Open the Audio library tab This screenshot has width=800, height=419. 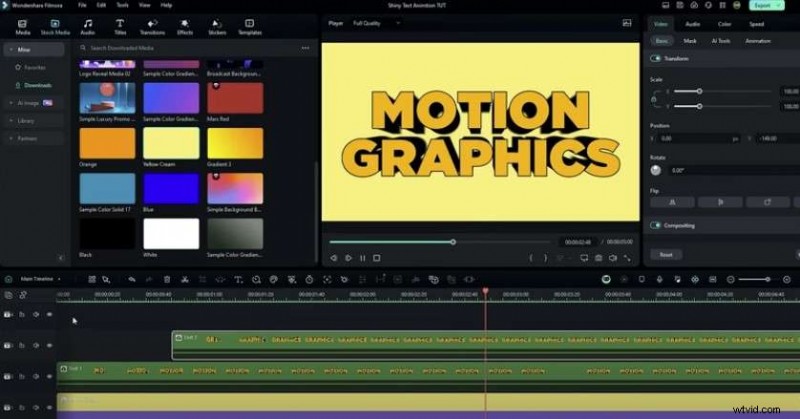click(x=88, y=27)
